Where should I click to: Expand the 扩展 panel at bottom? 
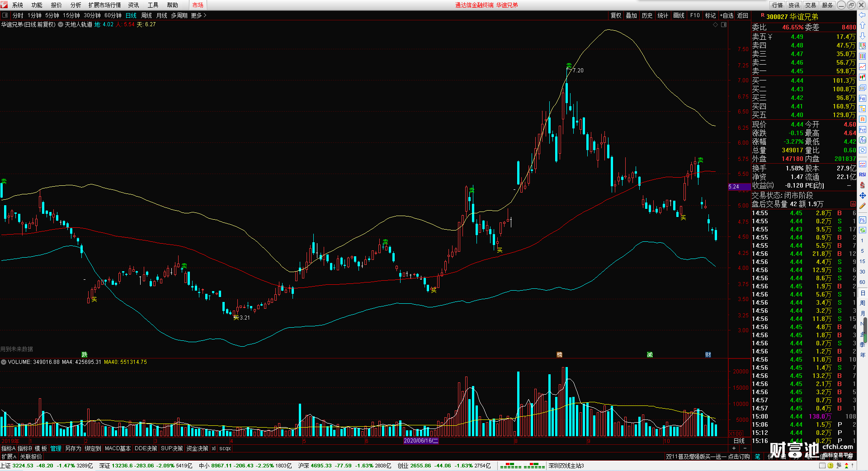point(9,457)
